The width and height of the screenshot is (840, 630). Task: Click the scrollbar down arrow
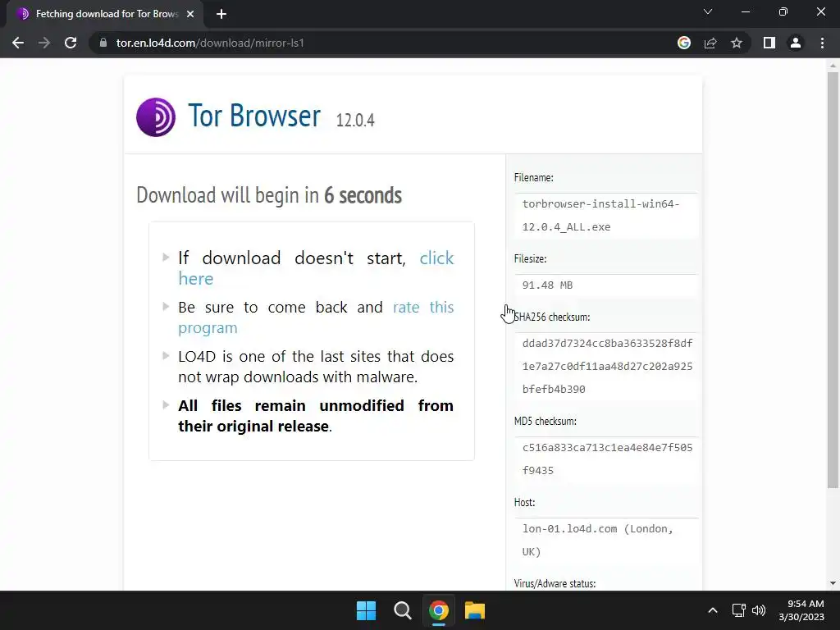click(x=833, y=583)
